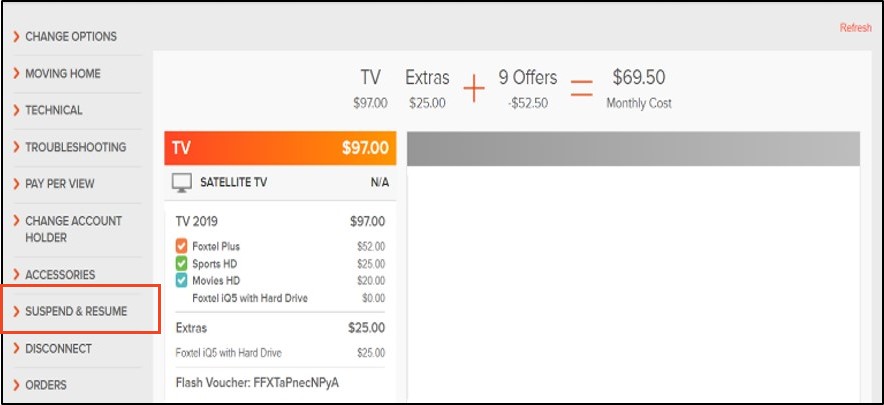Click the orange equals sign icon
Screen dimensions: 884x405
pos(581,88)
